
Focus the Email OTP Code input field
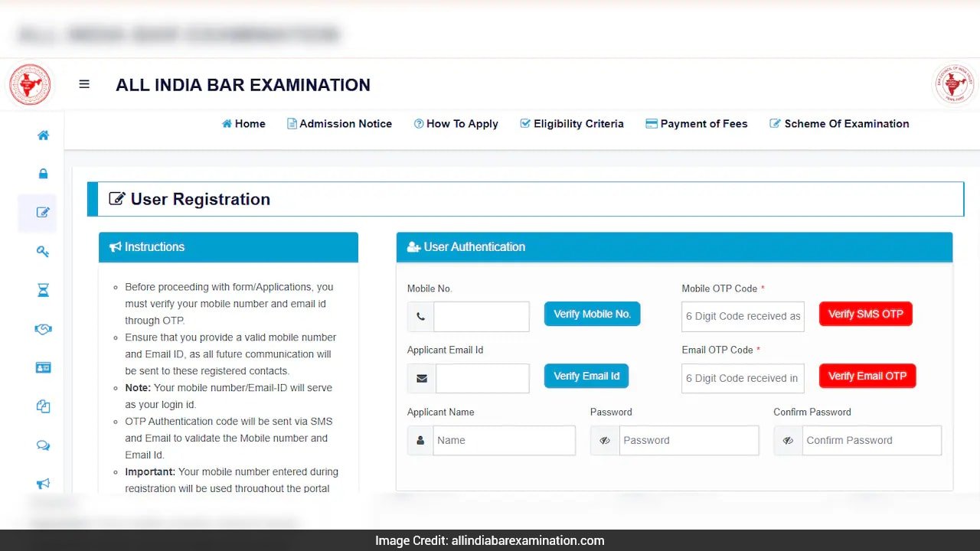(x=743, y=378)
